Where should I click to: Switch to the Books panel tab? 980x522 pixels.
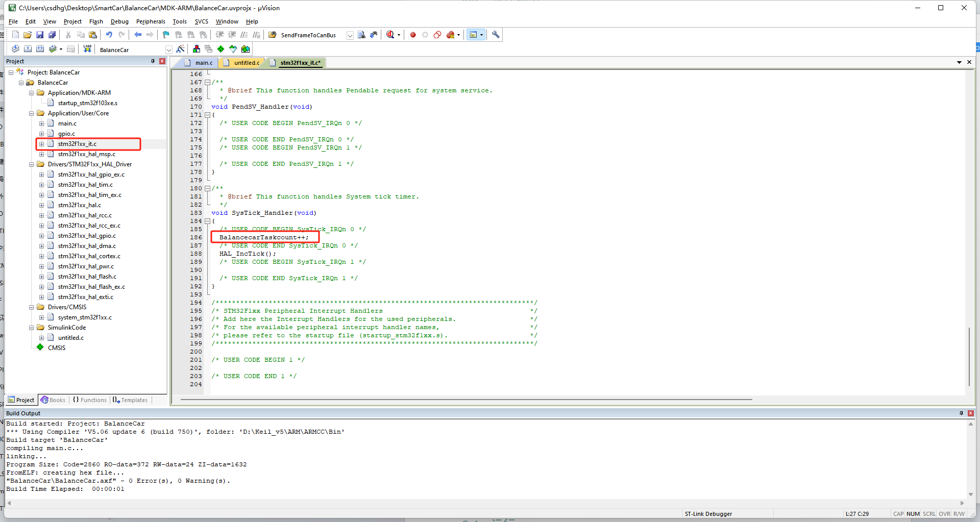[53, 400]
